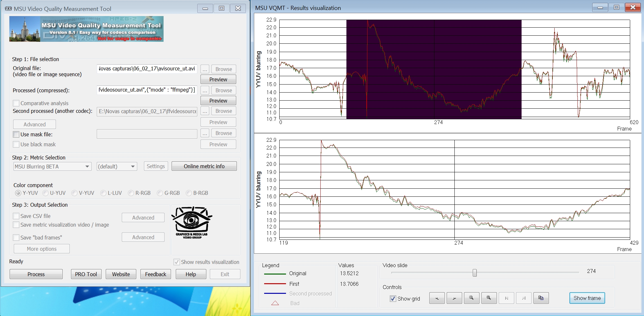Click Original value 13.5212
This screenshot has width=644, height=316.
click(349, 273)
